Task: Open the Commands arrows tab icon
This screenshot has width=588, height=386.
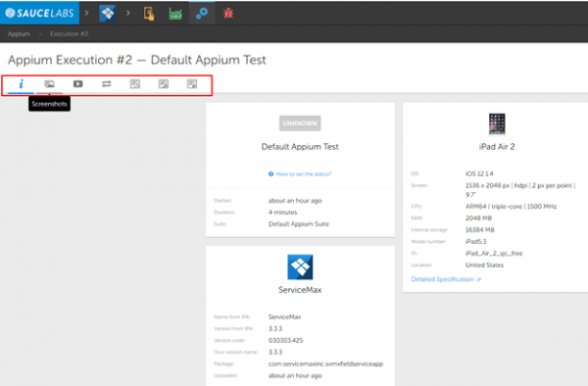Action: pyautogui.click(x=107, y=84)
